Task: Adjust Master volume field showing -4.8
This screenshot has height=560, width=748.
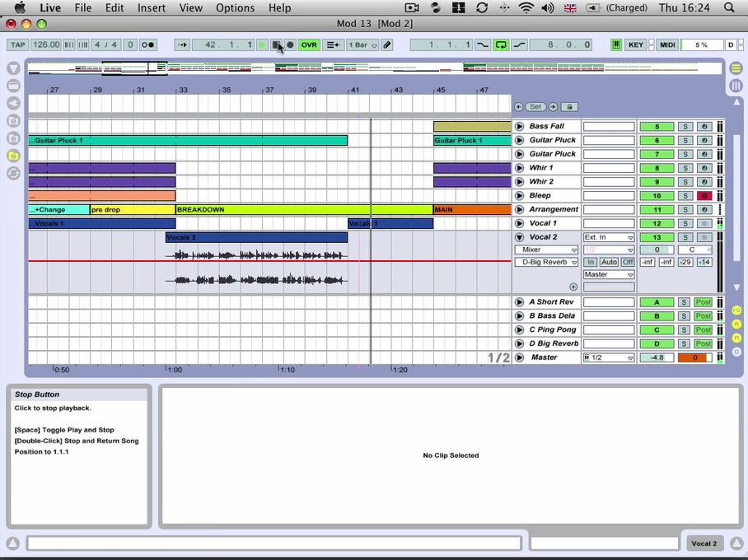Action: point(657,357)
